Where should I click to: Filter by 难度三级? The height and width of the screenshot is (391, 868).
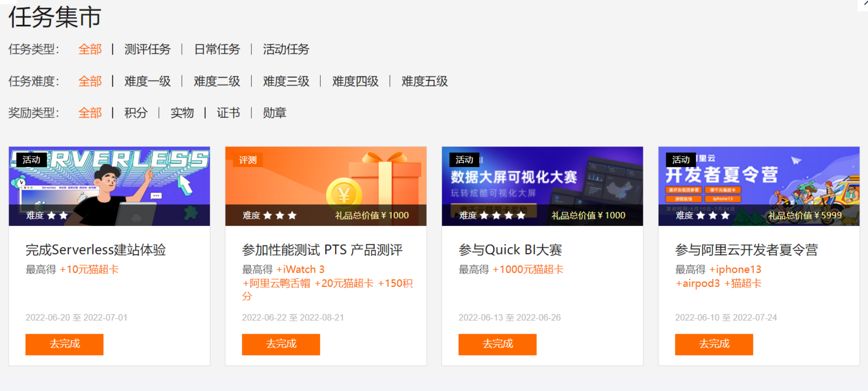pos(286,81)
